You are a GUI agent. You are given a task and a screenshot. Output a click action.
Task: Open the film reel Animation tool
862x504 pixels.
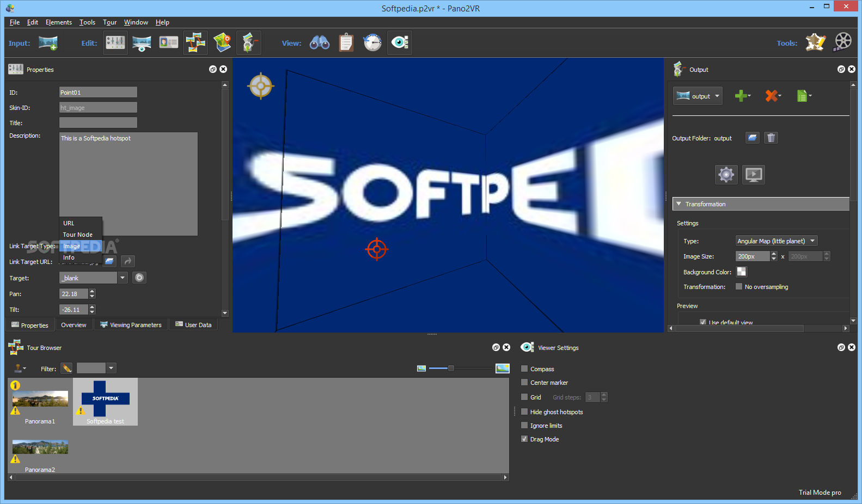842,42
